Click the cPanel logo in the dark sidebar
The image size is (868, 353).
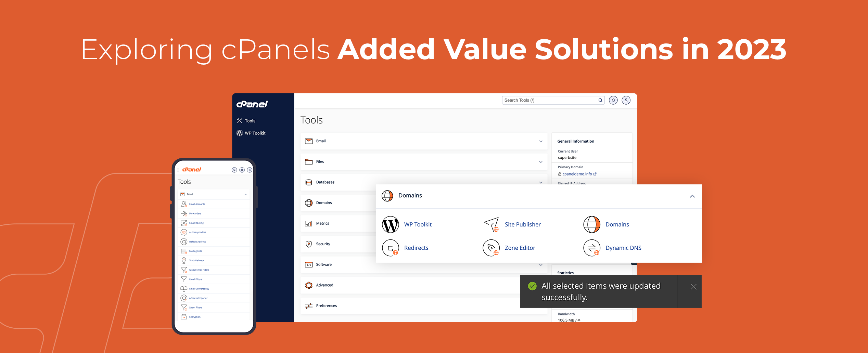click(252, 104)
